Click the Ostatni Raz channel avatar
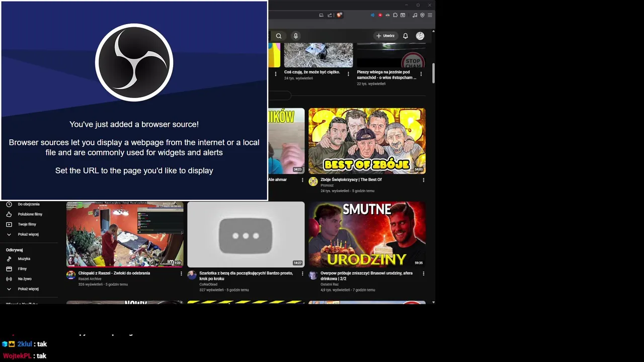 (313, 275)
